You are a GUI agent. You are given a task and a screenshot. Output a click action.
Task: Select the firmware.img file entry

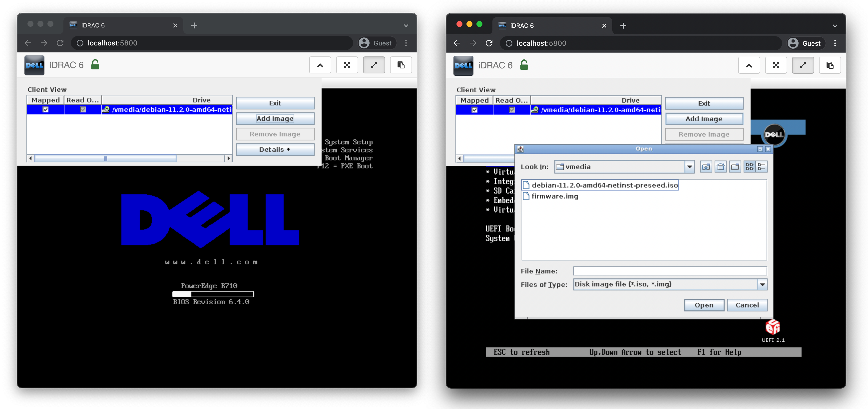point(555,196)
